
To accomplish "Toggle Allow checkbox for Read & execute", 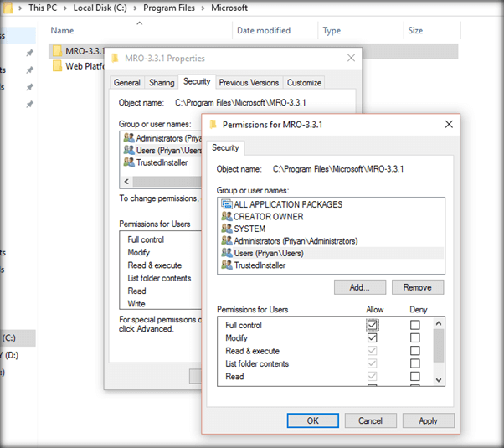I will pyautogui.click(x=372, y=350).
